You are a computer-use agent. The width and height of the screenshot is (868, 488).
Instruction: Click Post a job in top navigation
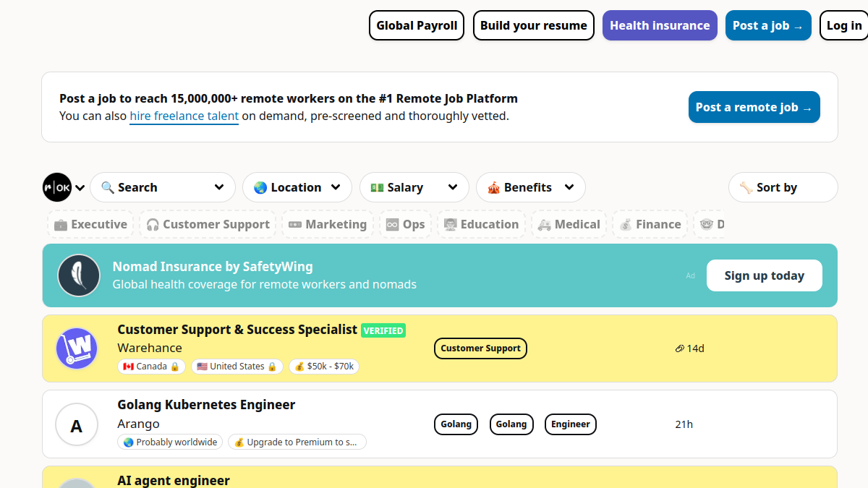pos(768,25)
